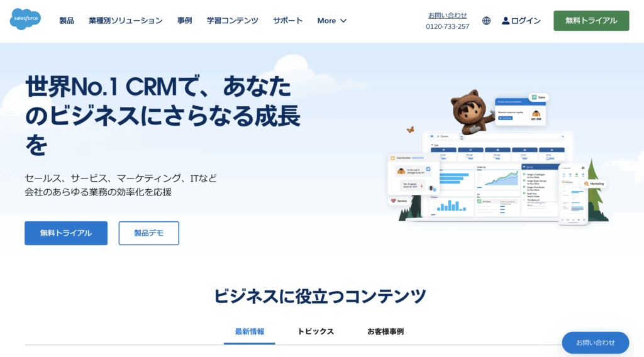Switch to the トピックス tab
Screen dimensions: 644x357
316,331
